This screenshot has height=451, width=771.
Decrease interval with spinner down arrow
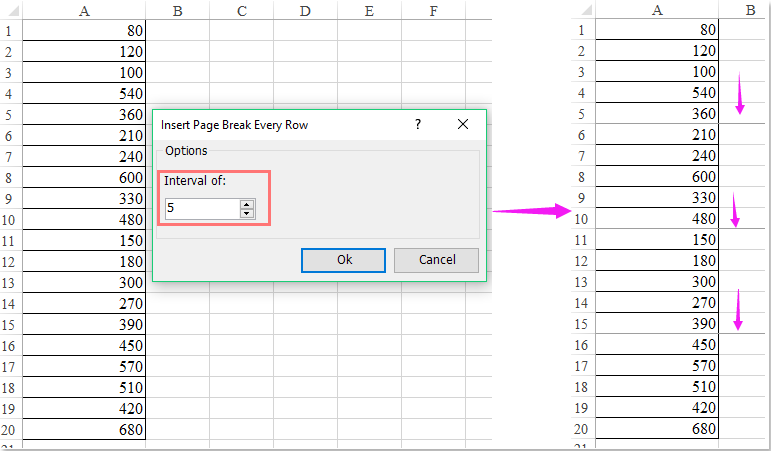[247, 213]
